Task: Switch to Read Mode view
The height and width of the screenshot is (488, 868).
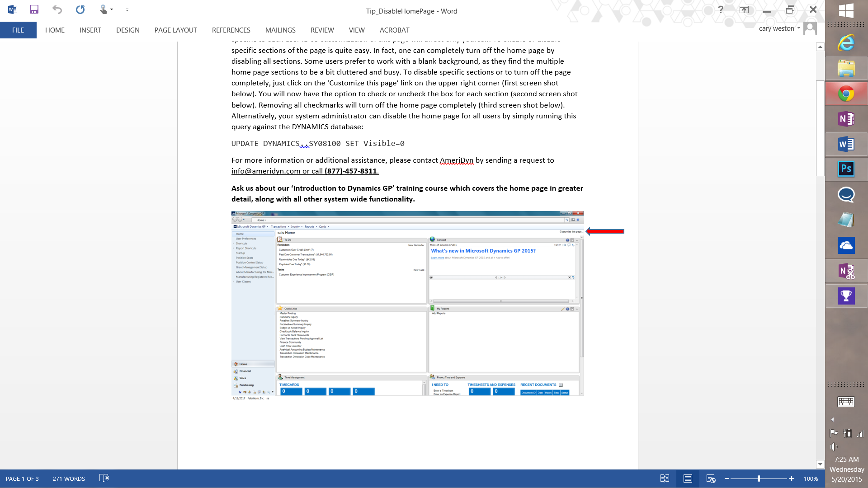Action: [665, 479]
